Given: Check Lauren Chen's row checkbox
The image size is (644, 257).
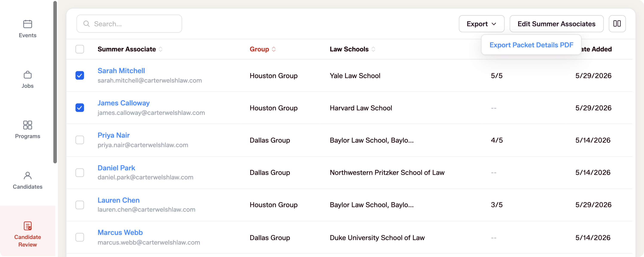Looking at the screenshot, I should [x=80, y=205].
